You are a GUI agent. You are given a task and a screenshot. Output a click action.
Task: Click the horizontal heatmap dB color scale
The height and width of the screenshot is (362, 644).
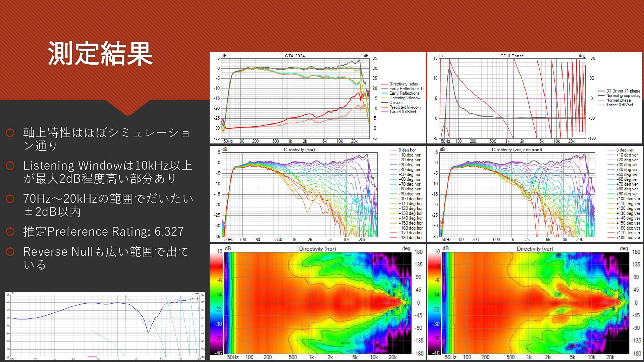point(216,303)
